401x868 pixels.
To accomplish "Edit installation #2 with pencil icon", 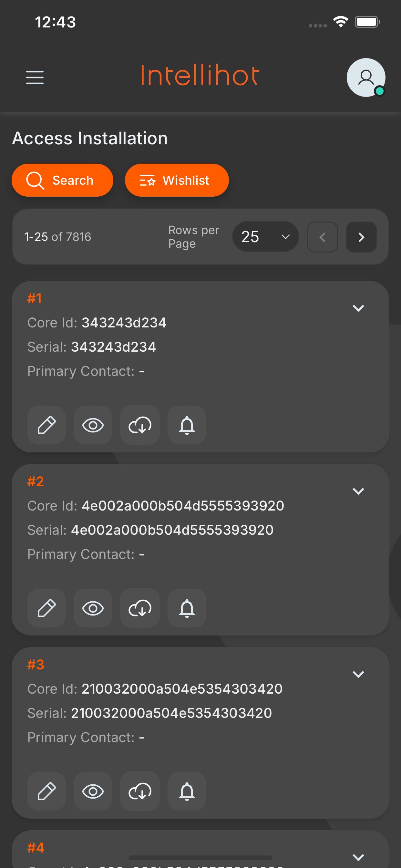I will (46, 608).
